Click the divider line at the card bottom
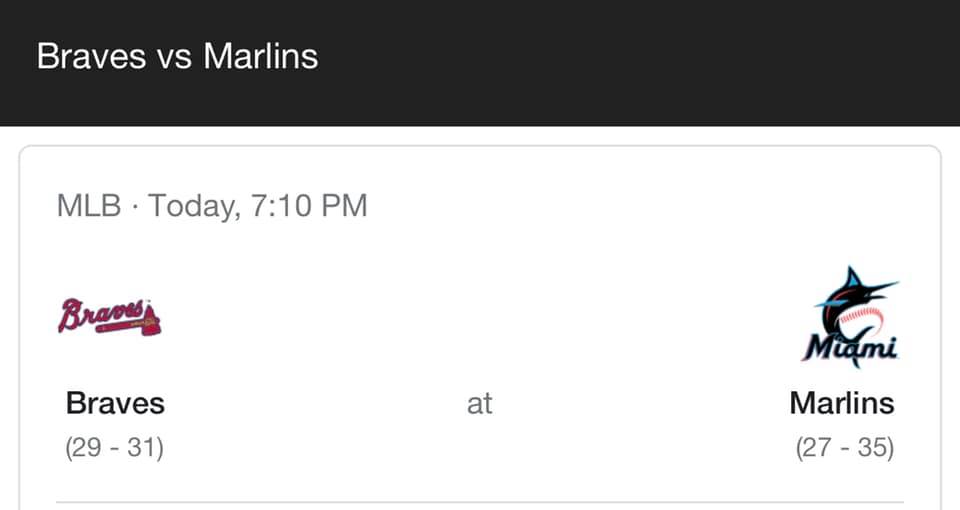Image resolution: width=960 pixels, height=510 pixels. coord(480,503)
